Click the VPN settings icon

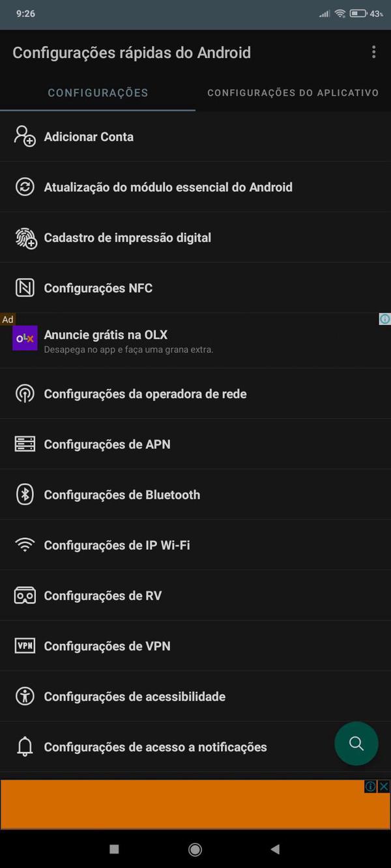tap(24, 646)
